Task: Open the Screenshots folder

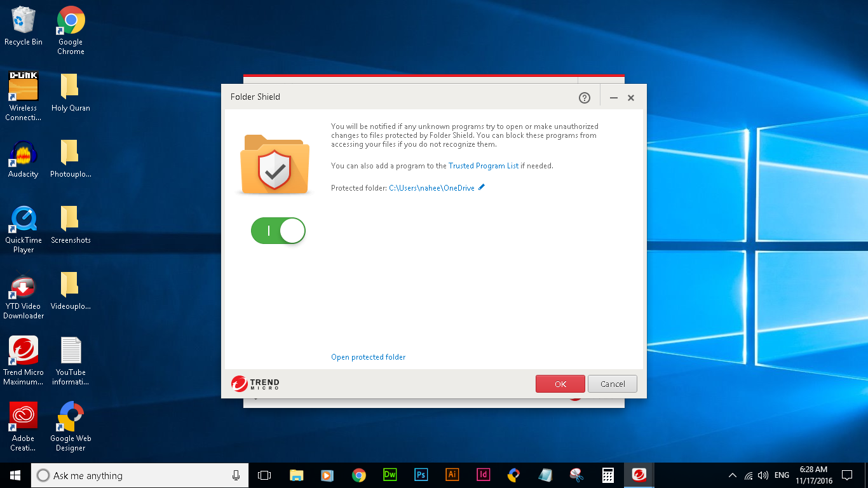Action: [71, 224]
